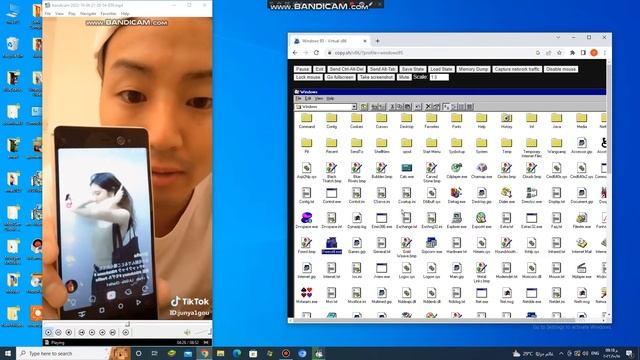Viewport: 640px width, 360px height.
Task: Click the Pause emulator button
Action: pos(302,69)
